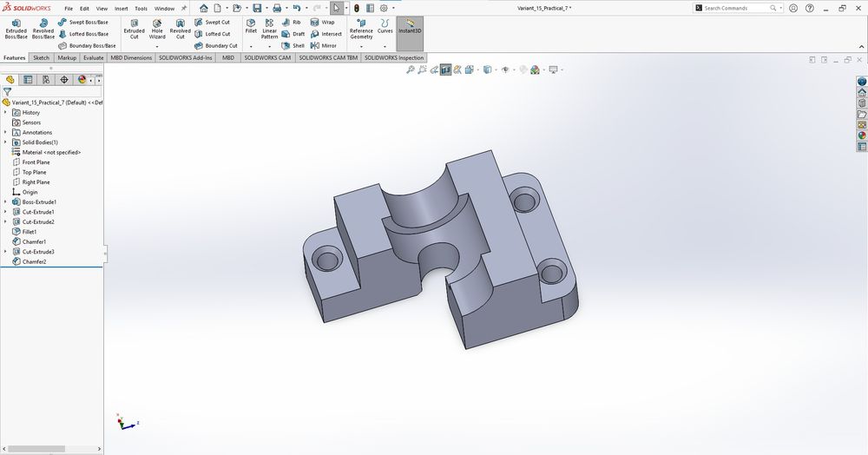Open the Hole Wizard

coord(157,29)
